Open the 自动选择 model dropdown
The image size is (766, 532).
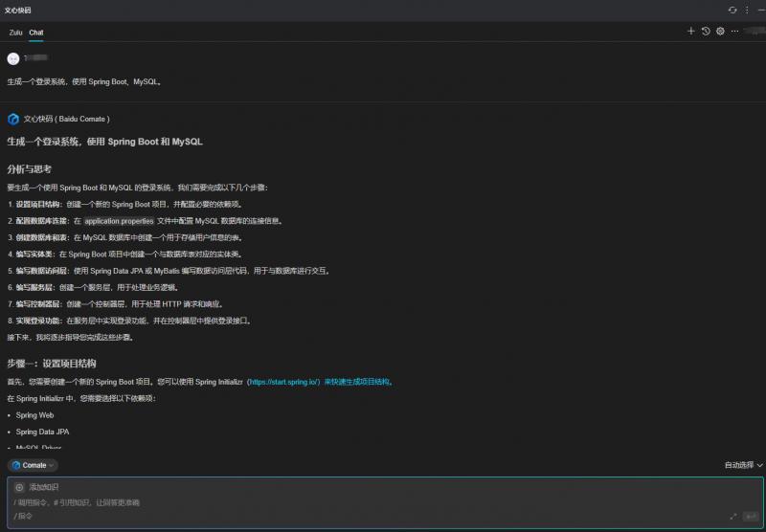(743, 465)
